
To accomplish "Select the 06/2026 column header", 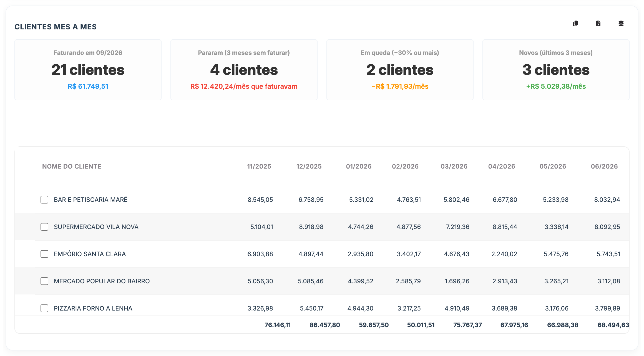I will (604, 166).
